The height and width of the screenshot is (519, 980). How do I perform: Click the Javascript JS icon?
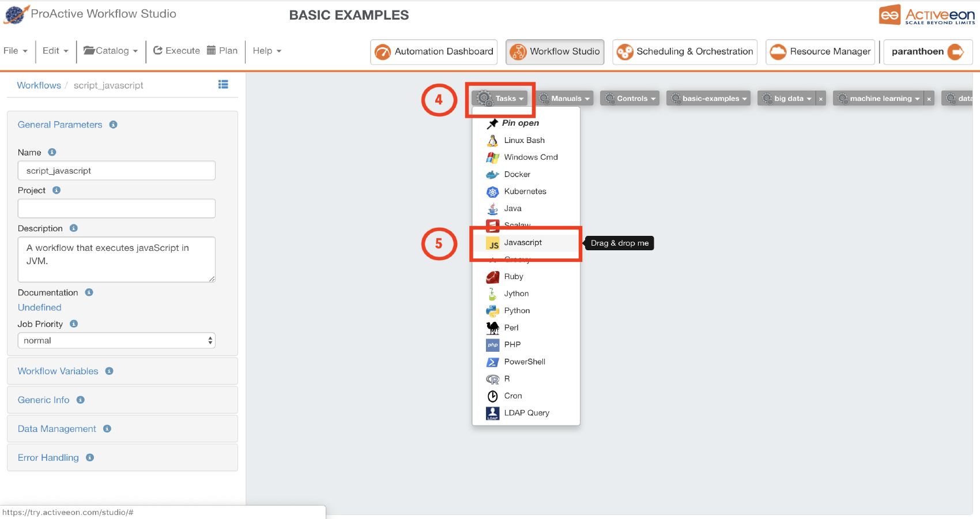493,243
